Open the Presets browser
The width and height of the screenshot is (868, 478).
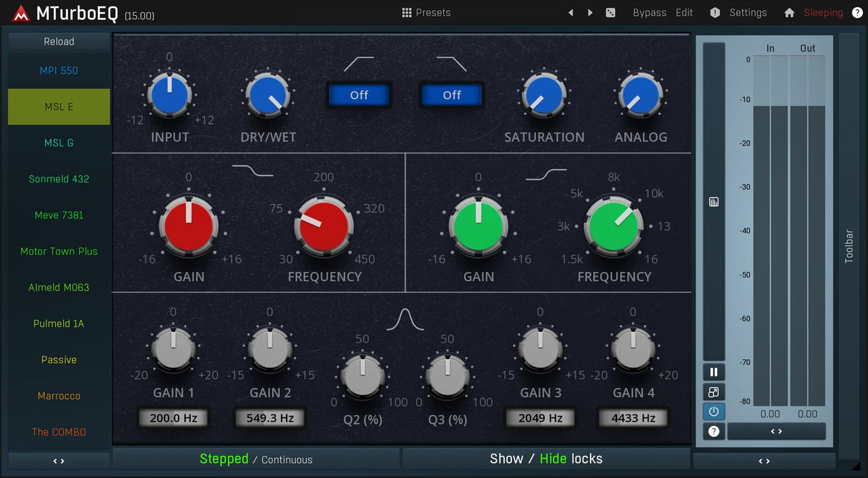(x=426, y=13)
